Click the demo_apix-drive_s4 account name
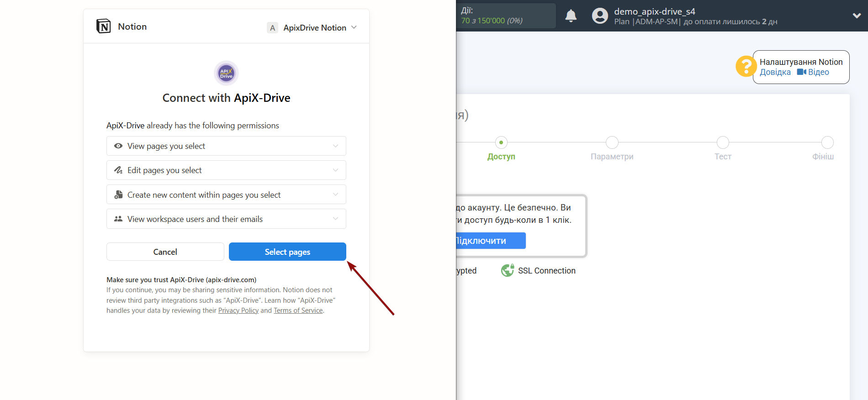 [x=655, y=11]
